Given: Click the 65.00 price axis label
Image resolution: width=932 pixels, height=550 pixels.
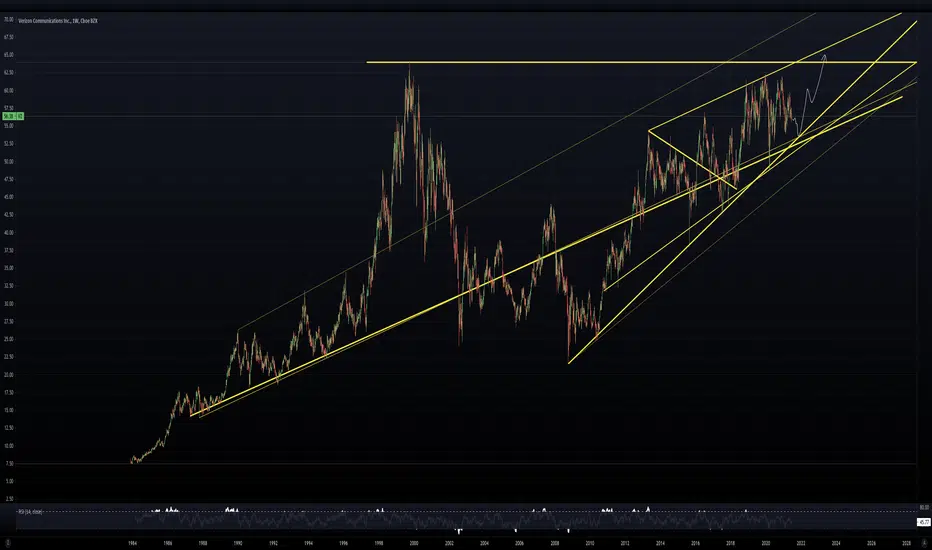Looking at the screenshot, I should pos(8,55).
